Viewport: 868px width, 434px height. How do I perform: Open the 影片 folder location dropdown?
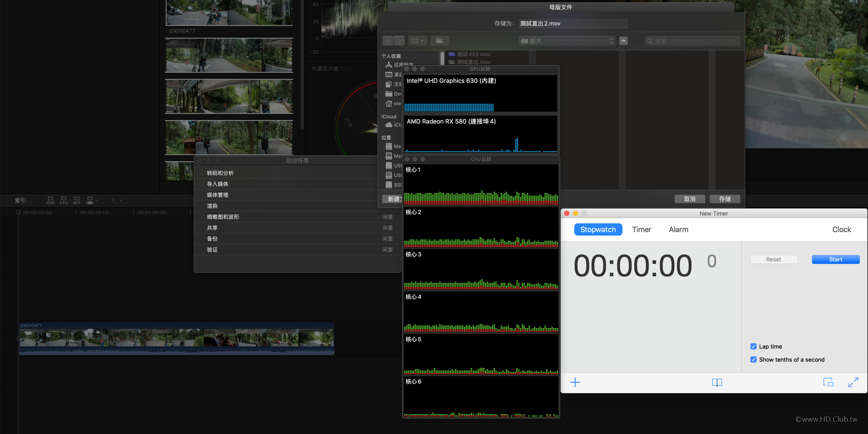567,41
